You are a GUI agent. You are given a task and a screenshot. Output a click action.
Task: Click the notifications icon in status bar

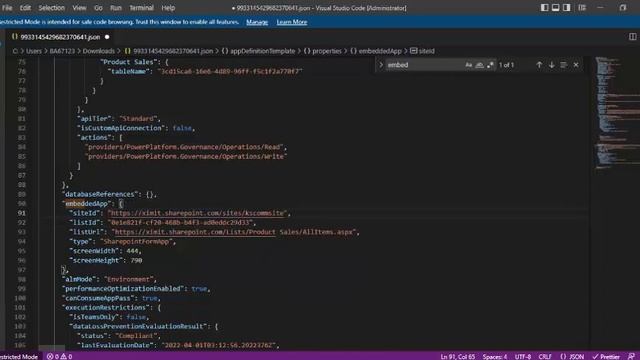[631, 356]
